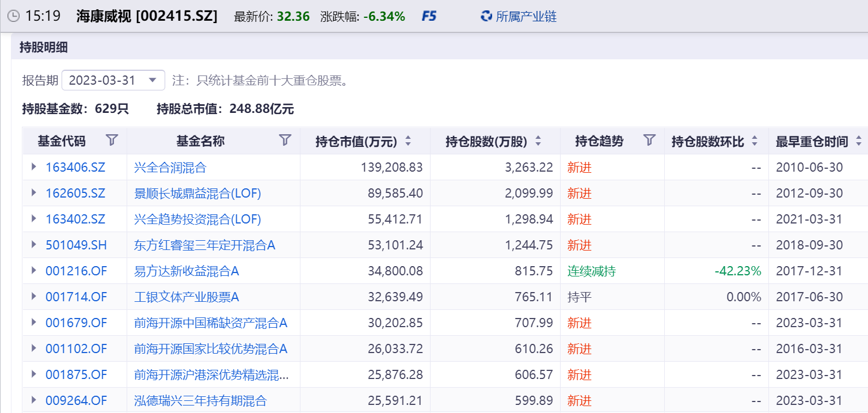The image size is (868, 413).
Task: Expand row 001714.OF triangle
Action: pyautogui.click(x=34, y=297)
